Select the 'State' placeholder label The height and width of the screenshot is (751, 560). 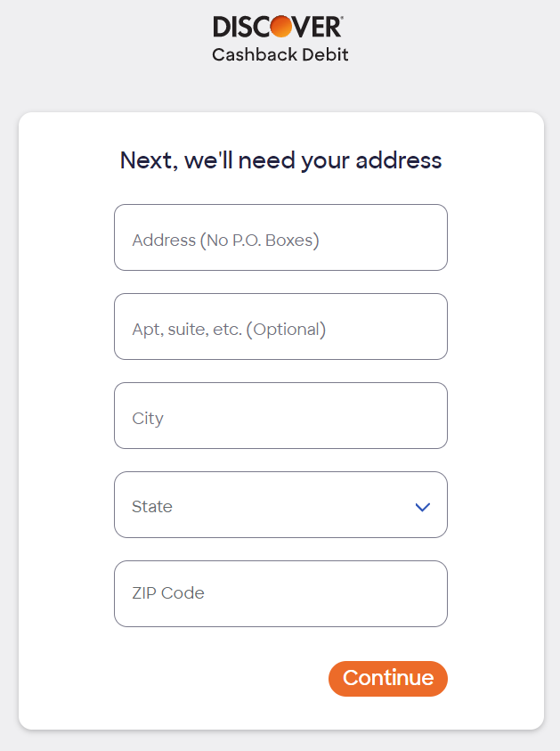pyautogui.click(x=152, y=506)
